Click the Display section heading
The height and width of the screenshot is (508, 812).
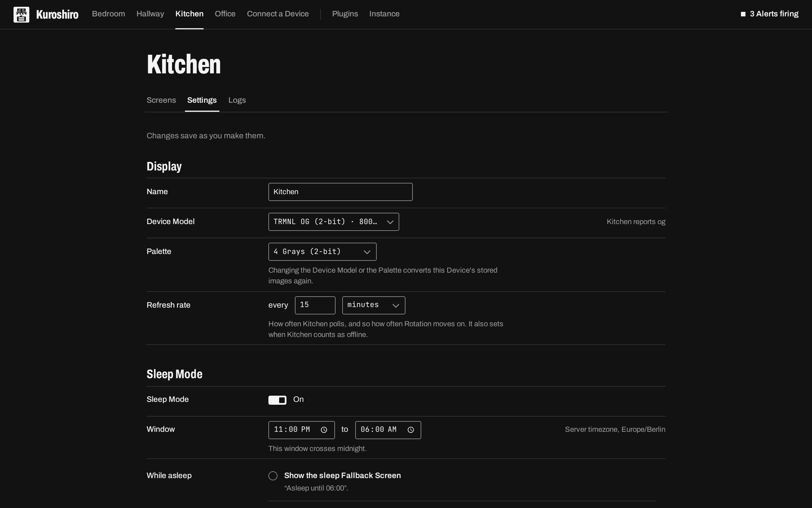click(x=164, y=166)
